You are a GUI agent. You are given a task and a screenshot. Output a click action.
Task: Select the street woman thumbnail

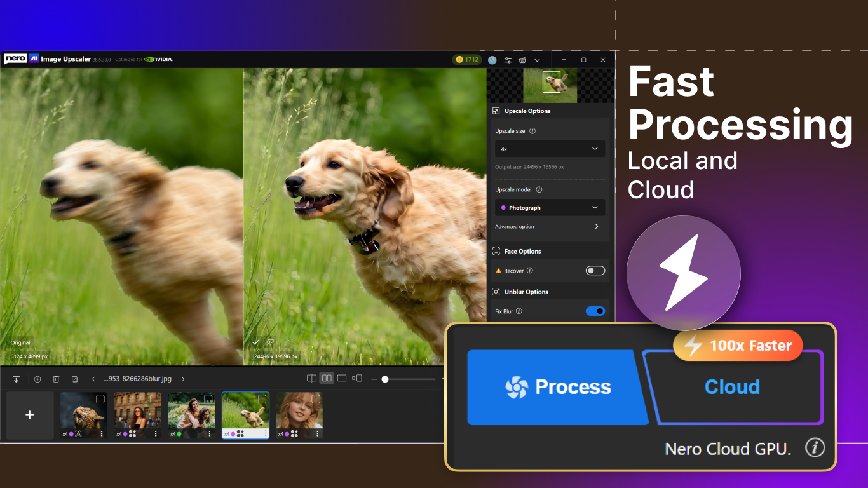tap(137, 415)
